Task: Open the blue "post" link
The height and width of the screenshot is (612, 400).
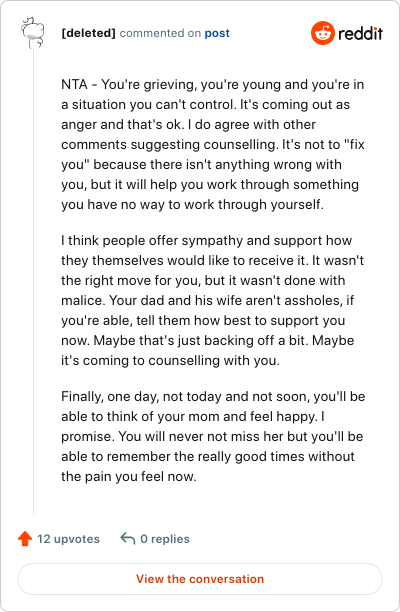Action: pyautogui.click(x=217, y=33)
